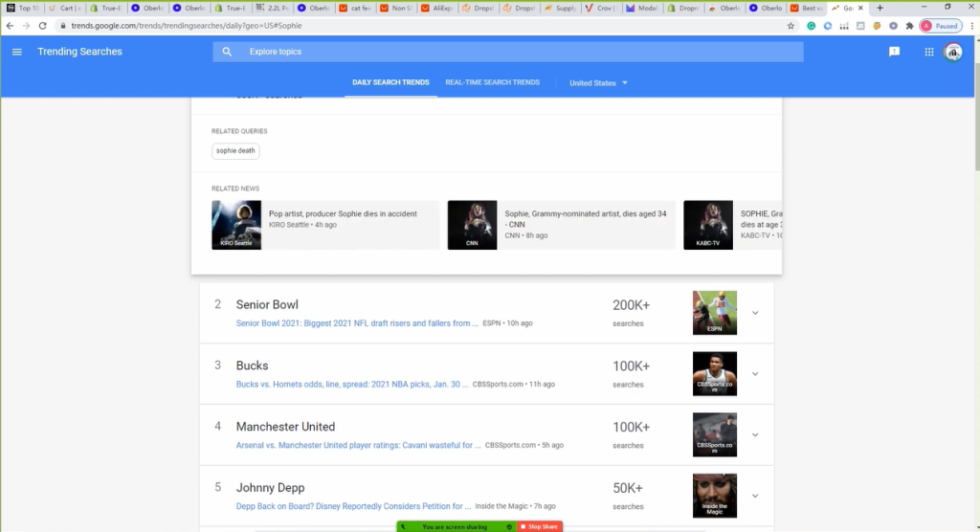Click the Johnny Depp Inside the Magic thumbnail

click(x=714, y=496)
